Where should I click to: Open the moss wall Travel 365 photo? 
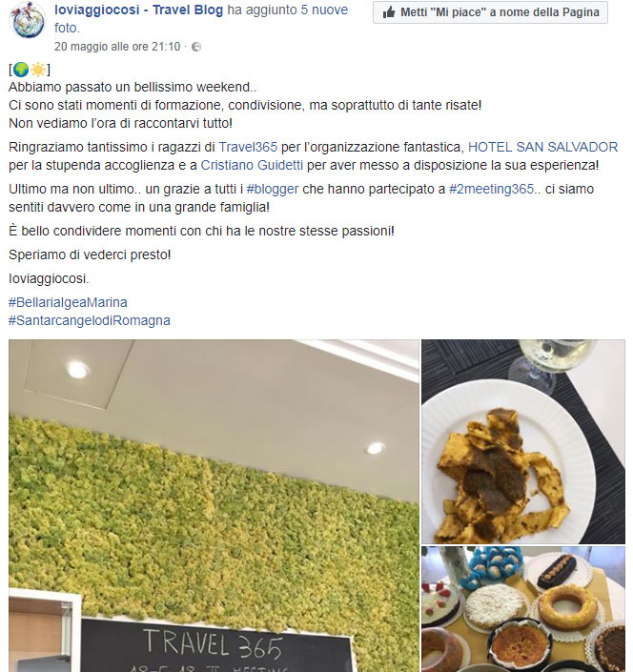click(214, 506)
